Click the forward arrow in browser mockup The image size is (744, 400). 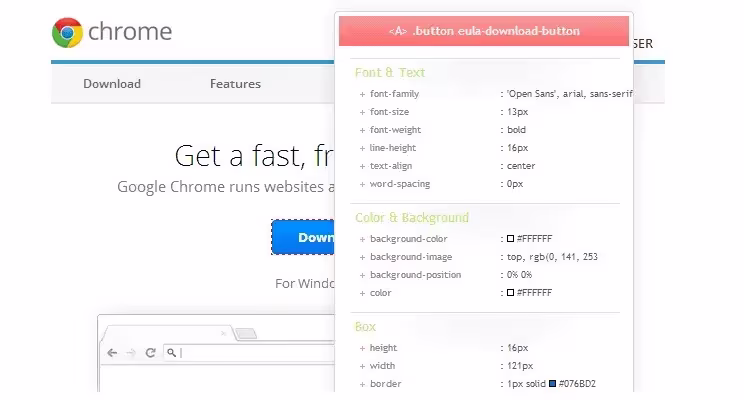(130, 353)
